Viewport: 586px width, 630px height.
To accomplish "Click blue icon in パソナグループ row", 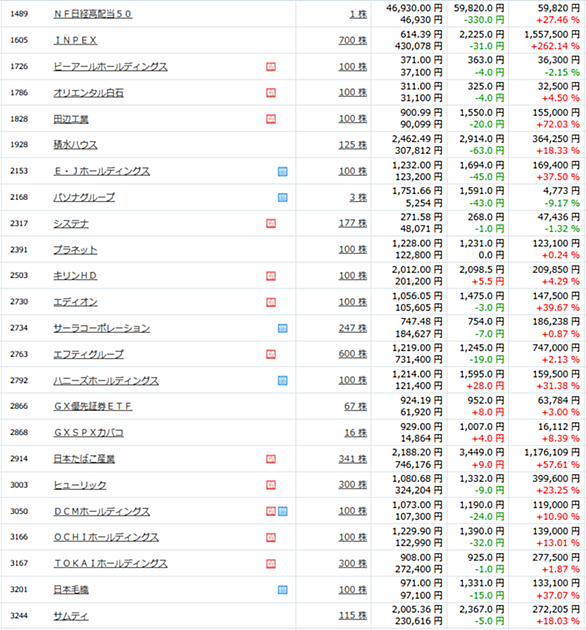I will coord(283,198).
